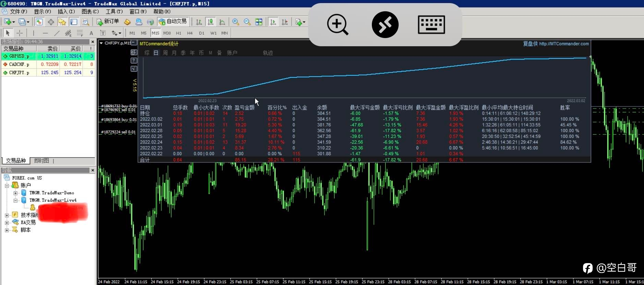Collapse the TMGM.TradeMax-Live4 account node

[15, 200]
